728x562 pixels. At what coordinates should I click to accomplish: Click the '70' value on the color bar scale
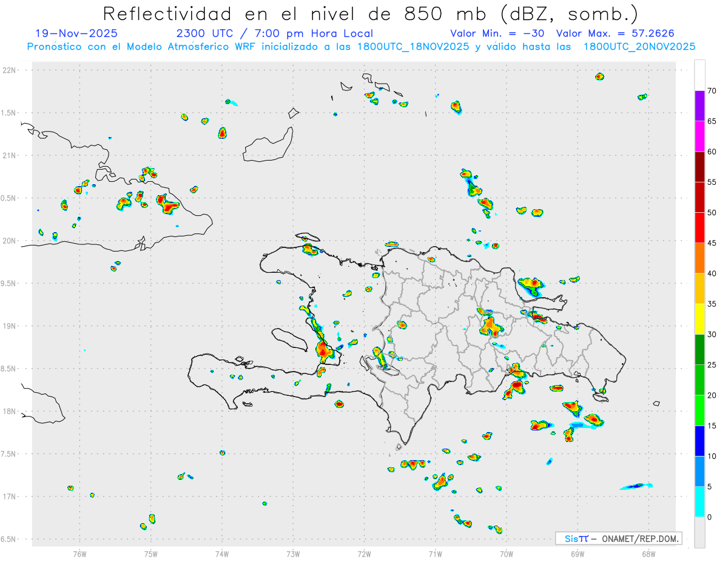[x=712, y=91]
